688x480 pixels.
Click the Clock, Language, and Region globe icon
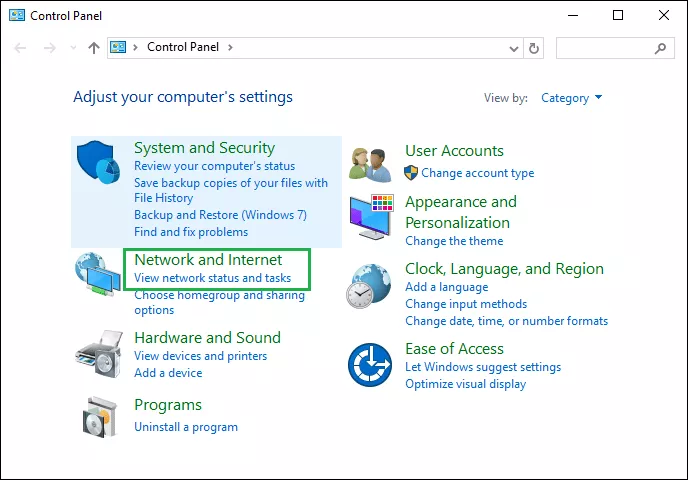pos(369,286)
